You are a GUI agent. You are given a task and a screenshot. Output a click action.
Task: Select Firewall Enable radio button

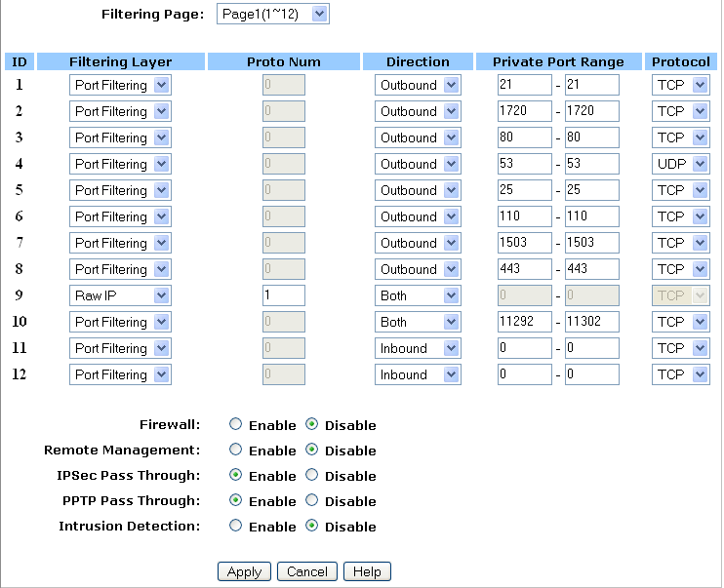235,424
